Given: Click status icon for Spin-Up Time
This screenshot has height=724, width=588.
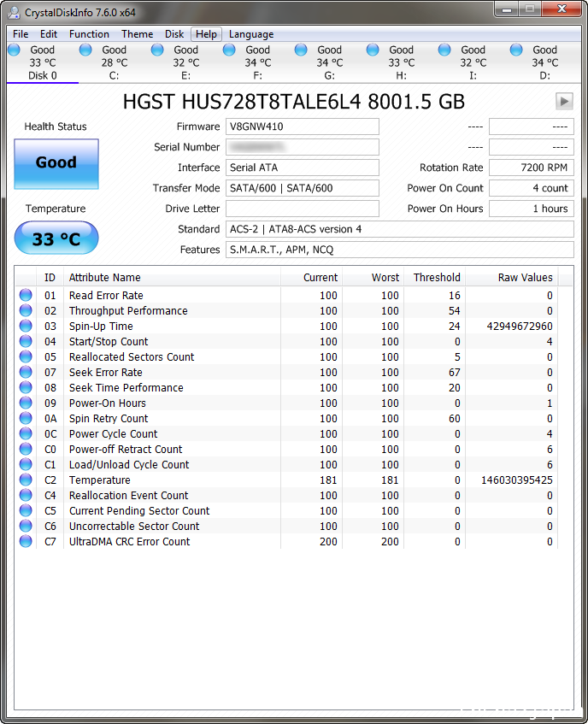Looking at the screenshot, I should point(26,326).
